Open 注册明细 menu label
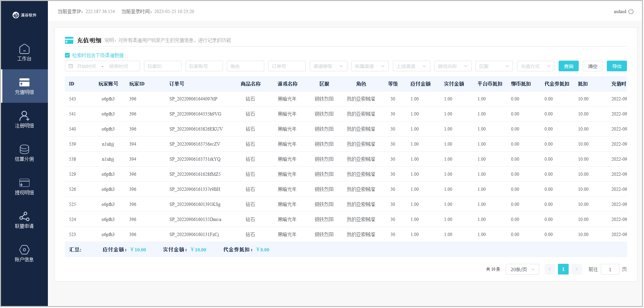The image size is (644, 308). [x=24, y=126]
